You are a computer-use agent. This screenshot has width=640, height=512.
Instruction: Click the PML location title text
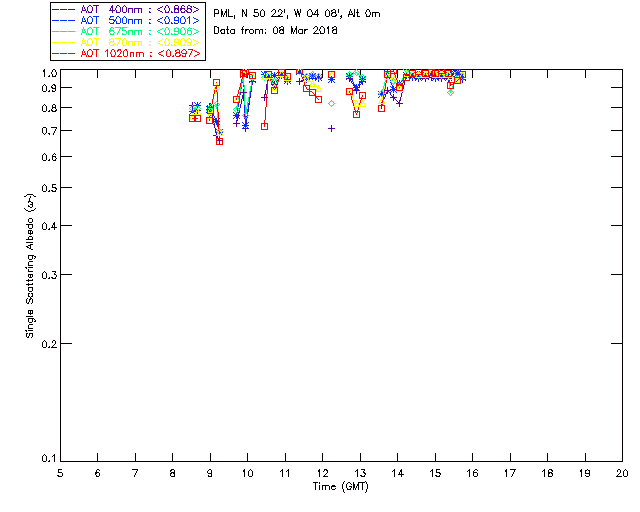click(x=297, y=14)
